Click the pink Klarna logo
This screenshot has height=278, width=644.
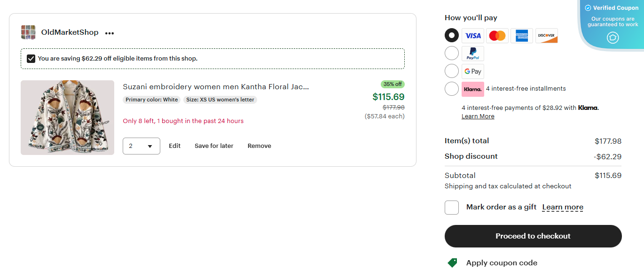(472, 89)
